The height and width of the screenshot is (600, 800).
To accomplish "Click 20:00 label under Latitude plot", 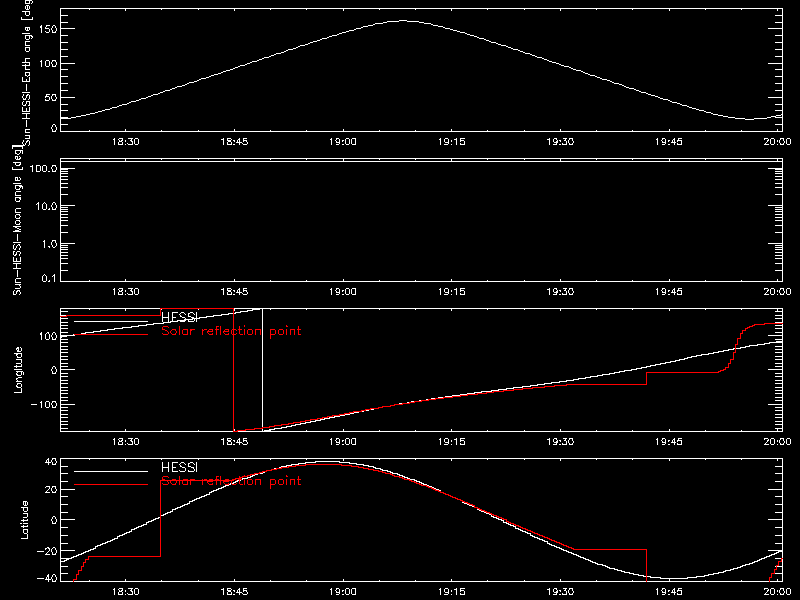I will [x=777, y=592].
